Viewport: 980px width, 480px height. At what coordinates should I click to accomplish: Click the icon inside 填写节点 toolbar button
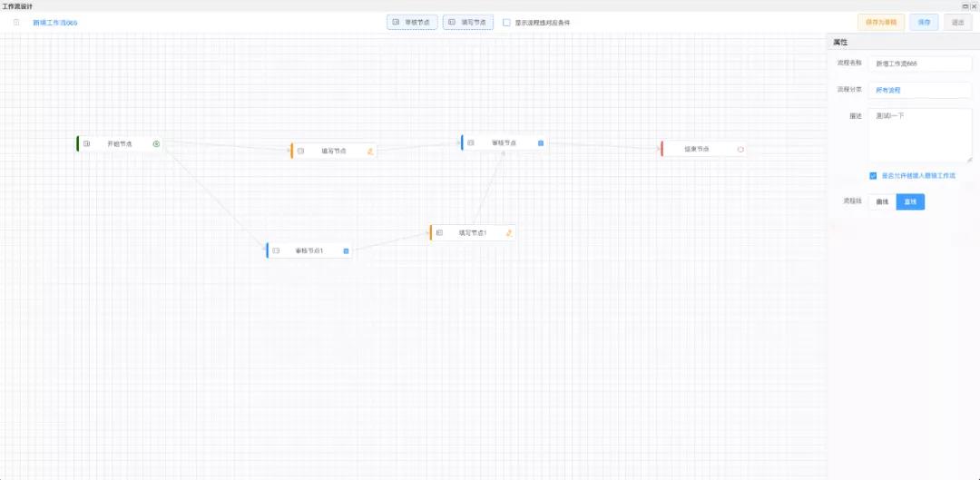(x=452, y=23)
